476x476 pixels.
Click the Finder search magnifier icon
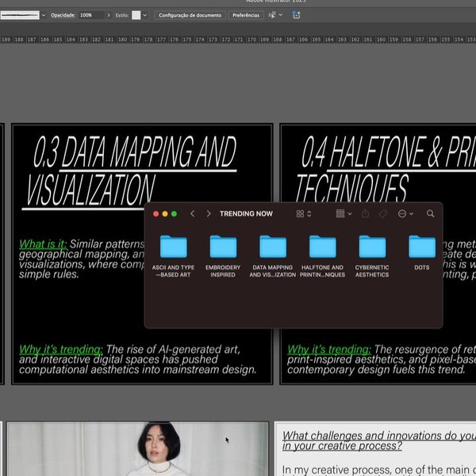[431, 213]
